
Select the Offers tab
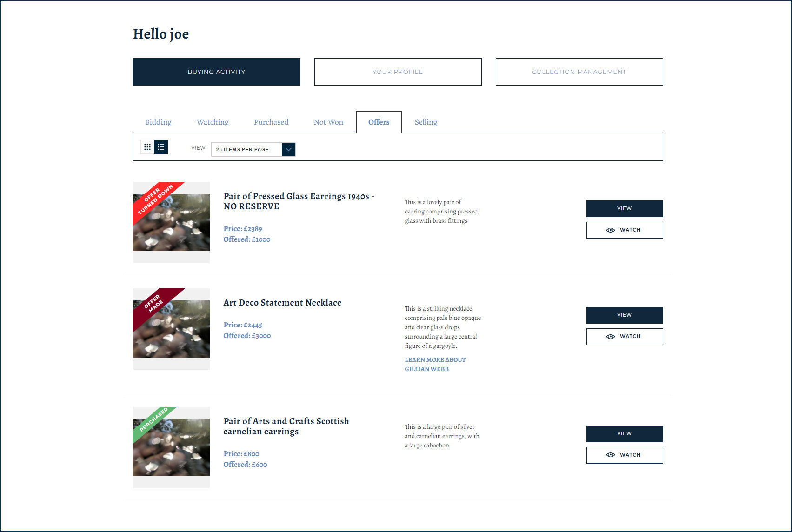pyautogui.click(x=379, y=122)
